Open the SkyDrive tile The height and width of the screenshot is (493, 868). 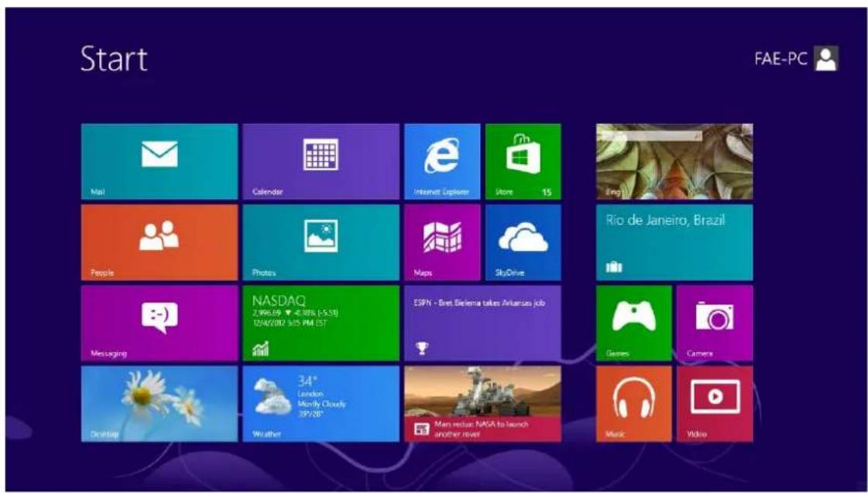[523, 243]
